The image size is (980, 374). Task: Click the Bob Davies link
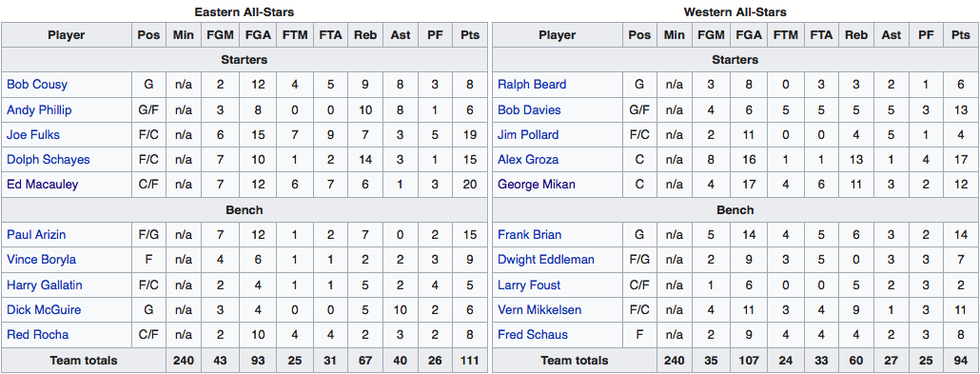pos(529,110)
